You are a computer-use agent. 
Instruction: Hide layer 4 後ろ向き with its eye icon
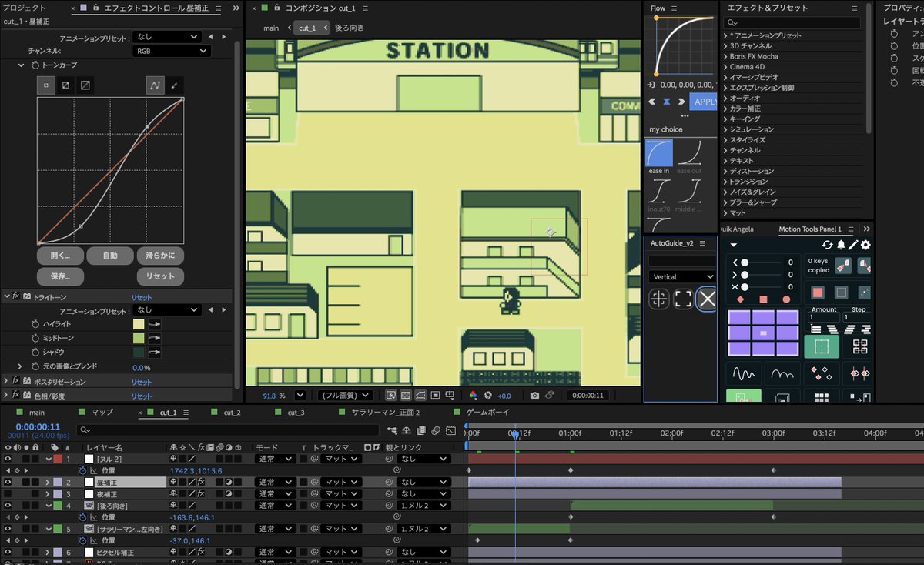click(x=8, y=506)
